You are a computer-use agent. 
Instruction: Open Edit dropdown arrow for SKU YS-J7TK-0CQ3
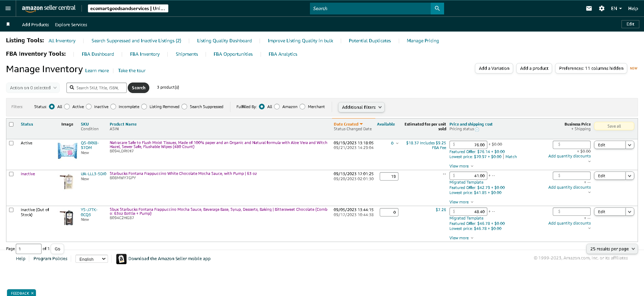(x=630, y=212)
